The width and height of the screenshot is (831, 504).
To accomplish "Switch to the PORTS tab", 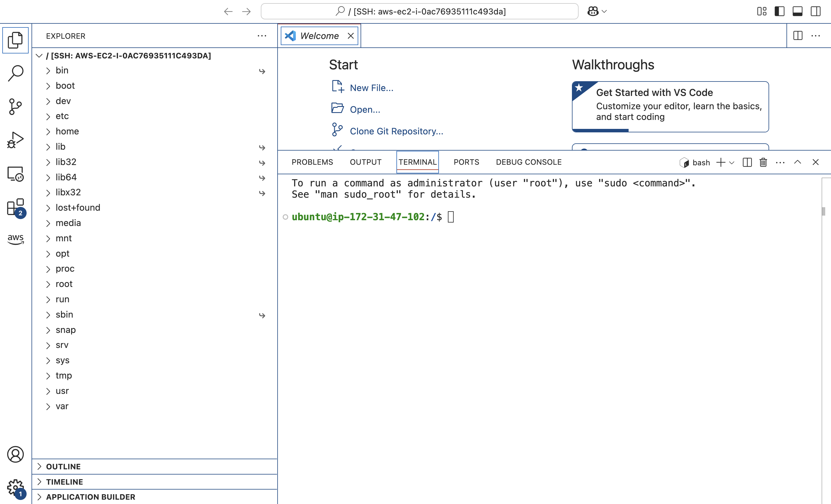I will tap(466, 162).
